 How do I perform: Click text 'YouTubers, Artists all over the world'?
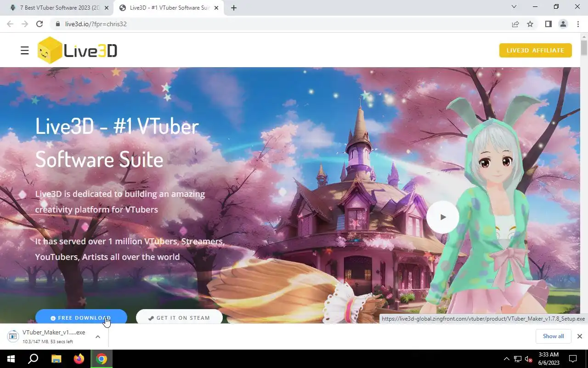pyautogui.click(x=107, y=257)
